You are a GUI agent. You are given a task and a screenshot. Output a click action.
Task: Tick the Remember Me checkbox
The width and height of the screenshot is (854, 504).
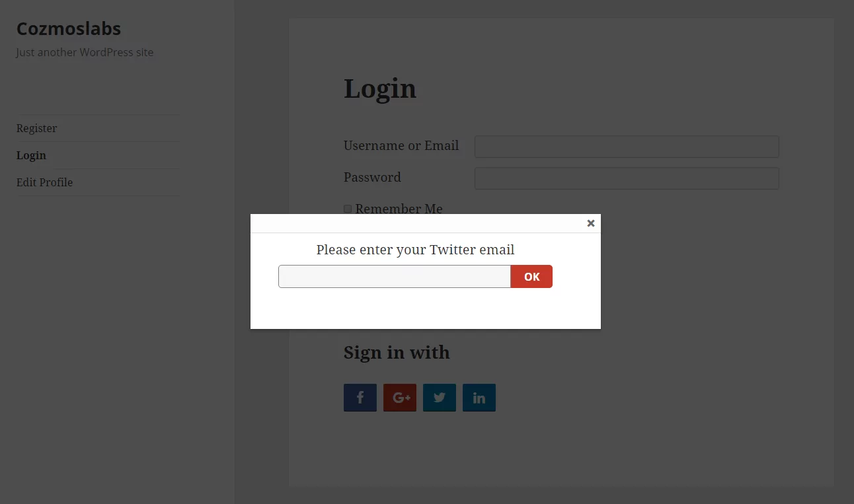pyautogui.click(x=348, y=209)
